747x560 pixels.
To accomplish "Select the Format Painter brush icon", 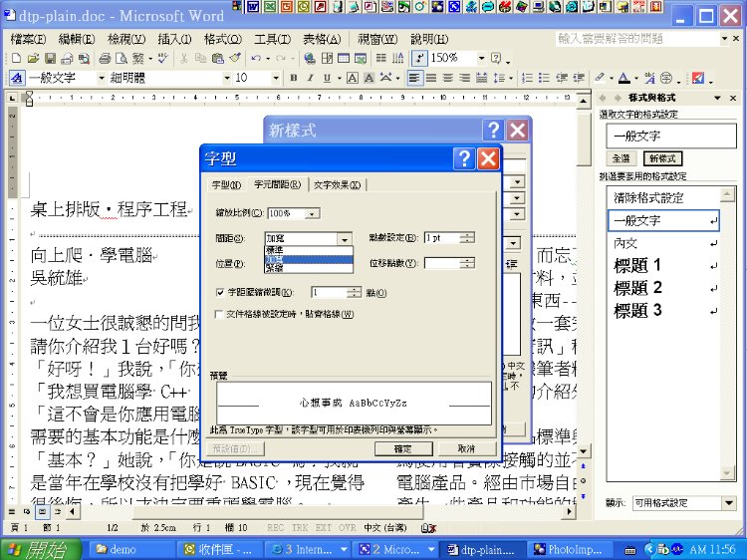I will [235, 58].
